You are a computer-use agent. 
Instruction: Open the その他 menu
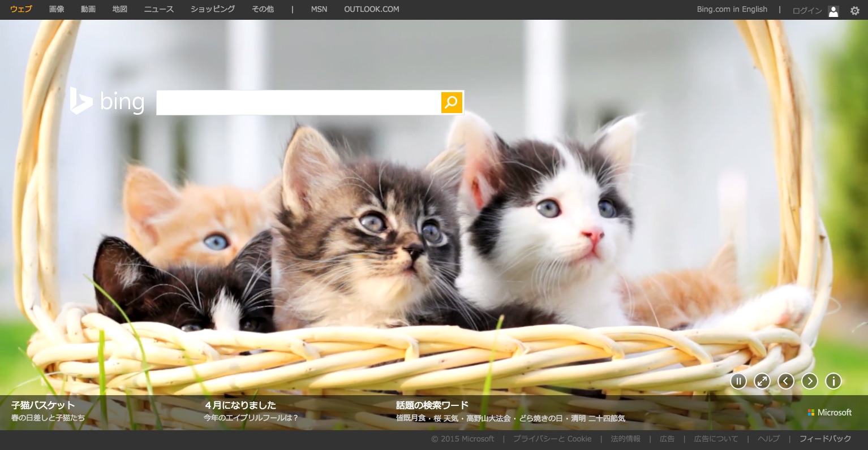click(x=263, y=9)
